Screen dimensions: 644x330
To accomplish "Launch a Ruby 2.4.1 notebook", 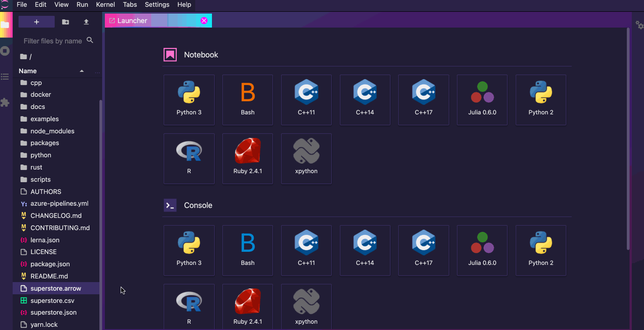I will [x=248, y=159].
